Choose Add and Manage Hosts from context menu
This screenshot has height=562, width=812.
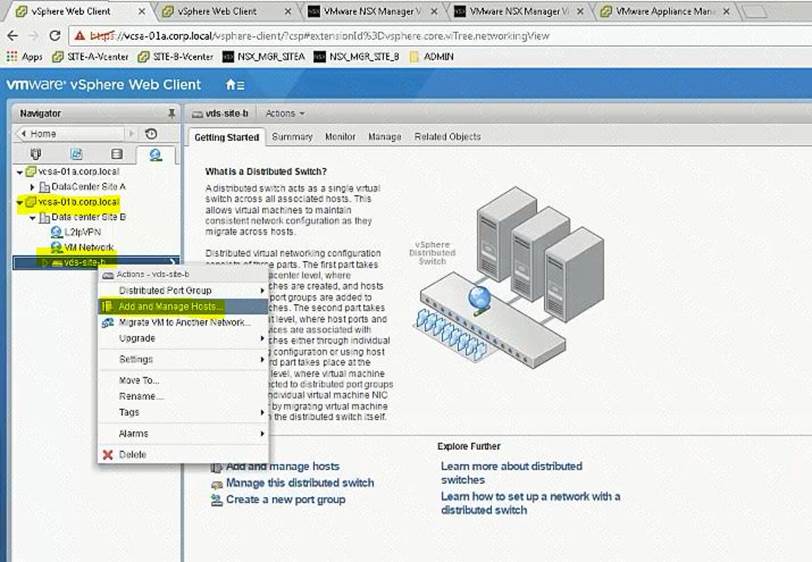tap(170, 307)
